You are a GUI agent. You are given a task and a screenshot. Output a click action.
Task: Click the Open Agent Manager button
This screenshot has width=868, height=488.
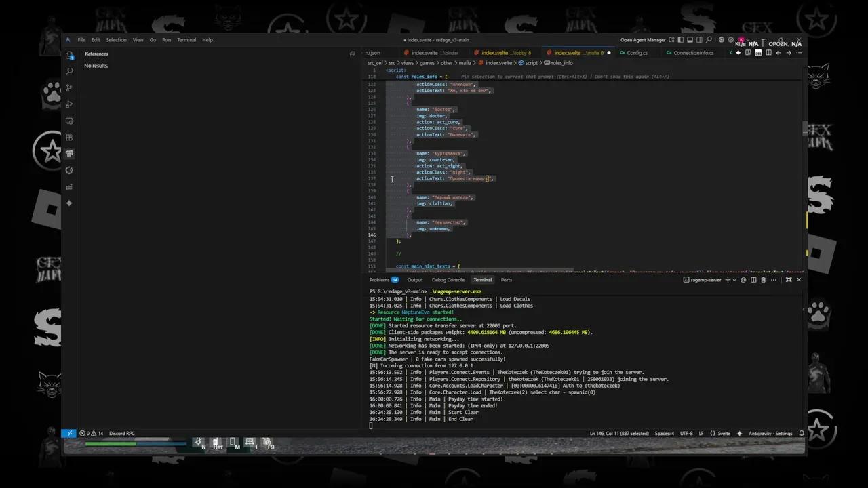[x=642, y=40]
